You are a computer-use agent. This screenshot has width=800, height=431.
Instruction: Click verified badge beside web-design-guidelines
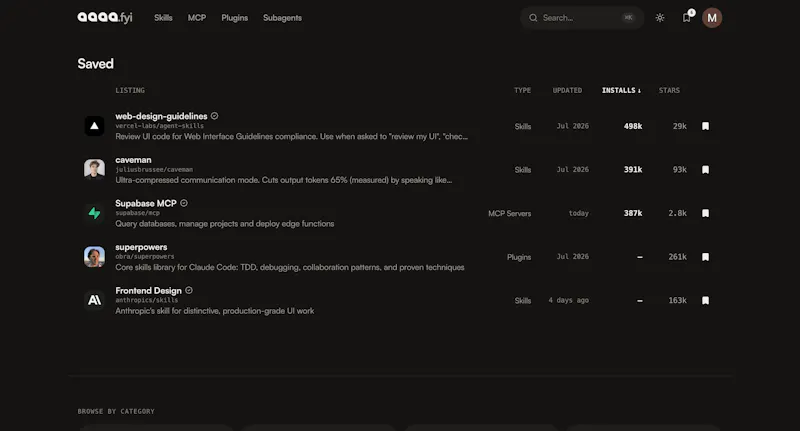[x=215, y=116]
